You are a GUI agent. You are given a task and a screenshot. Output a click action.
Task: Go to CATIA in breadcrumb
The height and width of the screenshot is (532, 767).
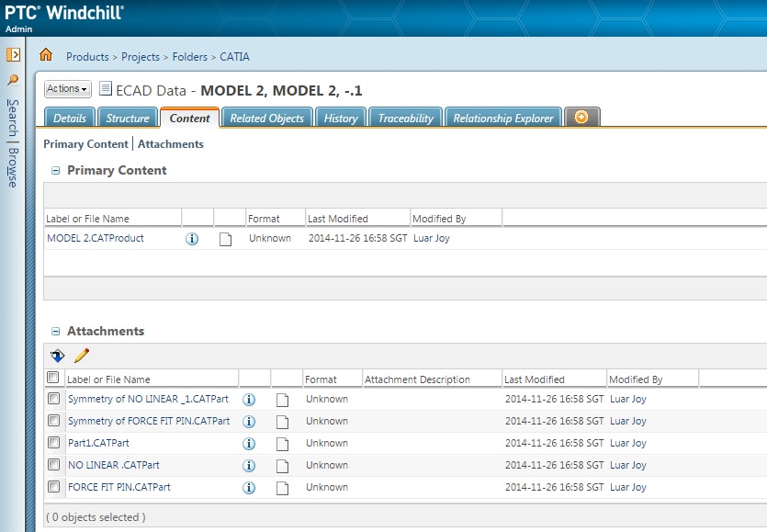[235, 57]
